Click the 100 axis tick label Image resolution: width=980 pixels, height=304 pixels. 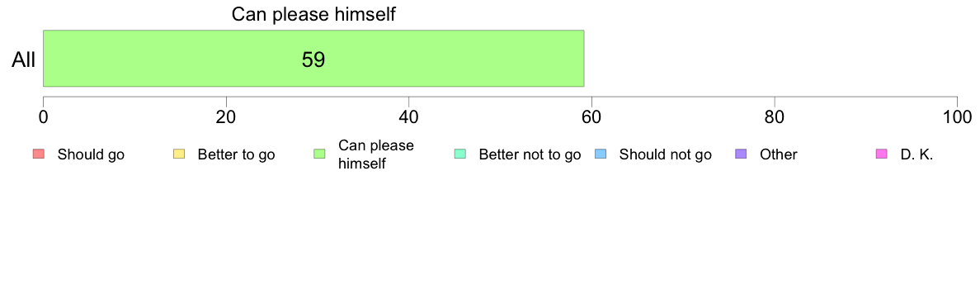(x=957, y=117)
